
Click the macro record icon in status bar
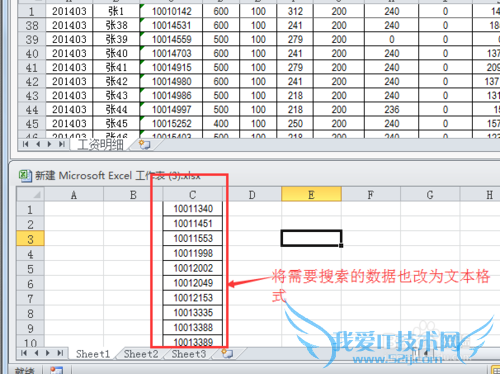coord(57,370)
